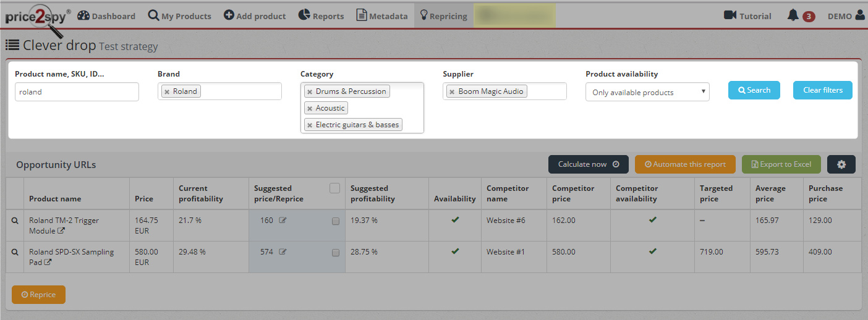
Task: Open the Dashboard menu item
Action: point(106,15)
